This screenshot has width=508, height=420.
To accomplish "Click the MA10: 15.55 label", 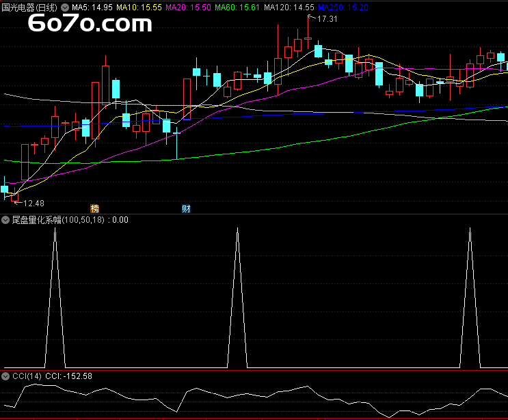I will coord(139,8).
